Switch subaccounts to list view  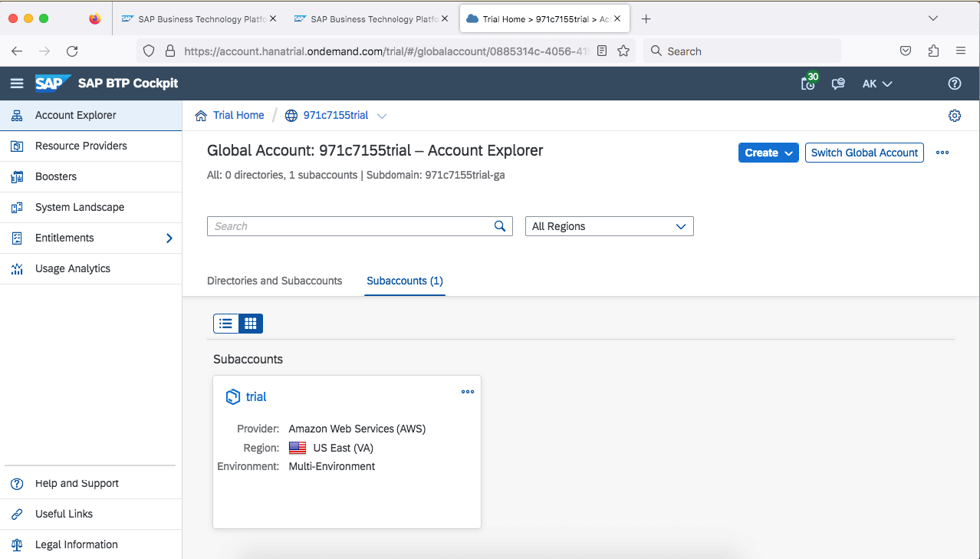click(x=225, y=323)
